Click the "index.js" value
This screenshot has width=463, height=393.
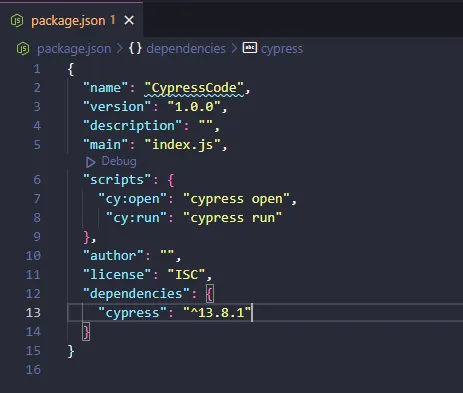click(182, 145)
